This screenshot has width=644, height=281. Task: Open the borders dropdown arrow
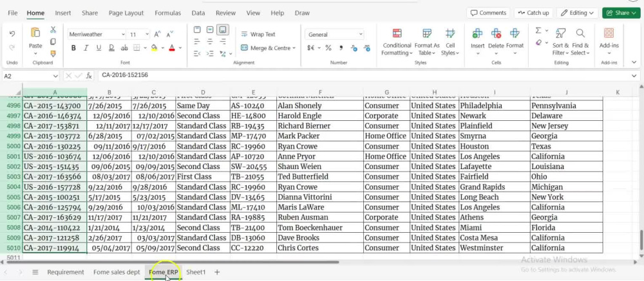point(145,48)
